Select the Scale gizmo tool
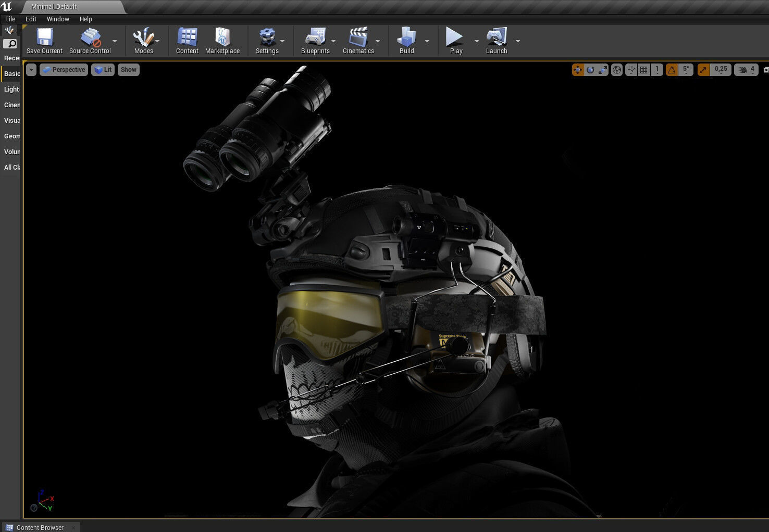769x532 pixels. (x=602, y=70)
